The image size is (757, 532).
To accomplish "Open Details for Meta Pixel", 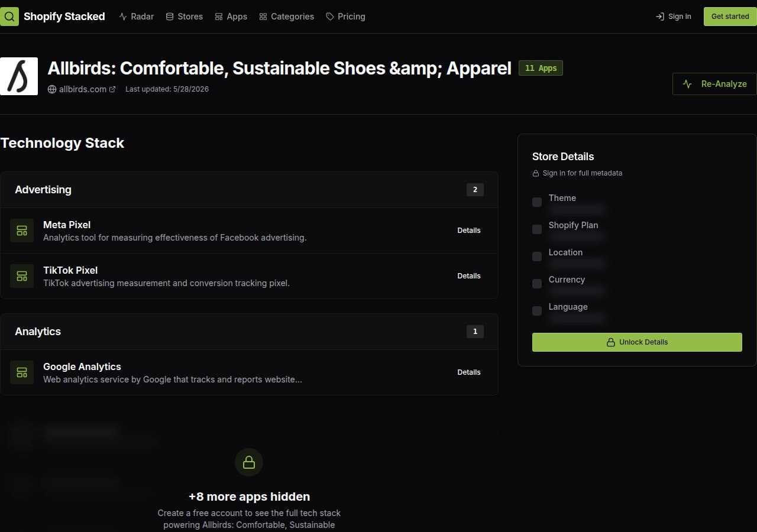I will click(x=469, y=231).
